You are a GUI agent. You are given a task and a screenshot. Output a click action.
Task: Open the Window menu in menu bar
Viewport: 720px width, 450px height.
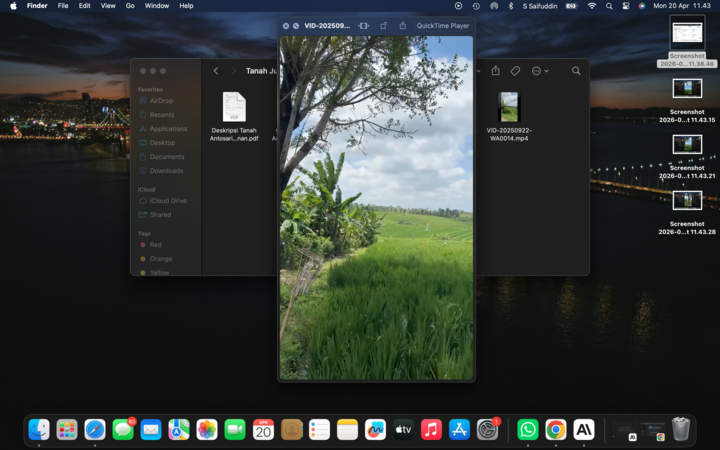pyautogui.click(x=157, y=6)
